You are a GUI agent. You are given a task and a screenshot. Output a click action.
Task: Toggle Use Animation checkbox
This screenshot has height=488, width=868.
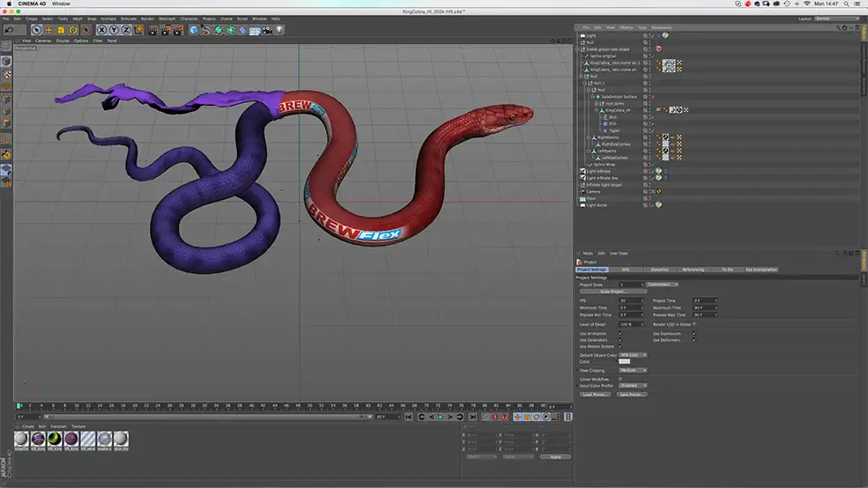(x=620, y=334)
